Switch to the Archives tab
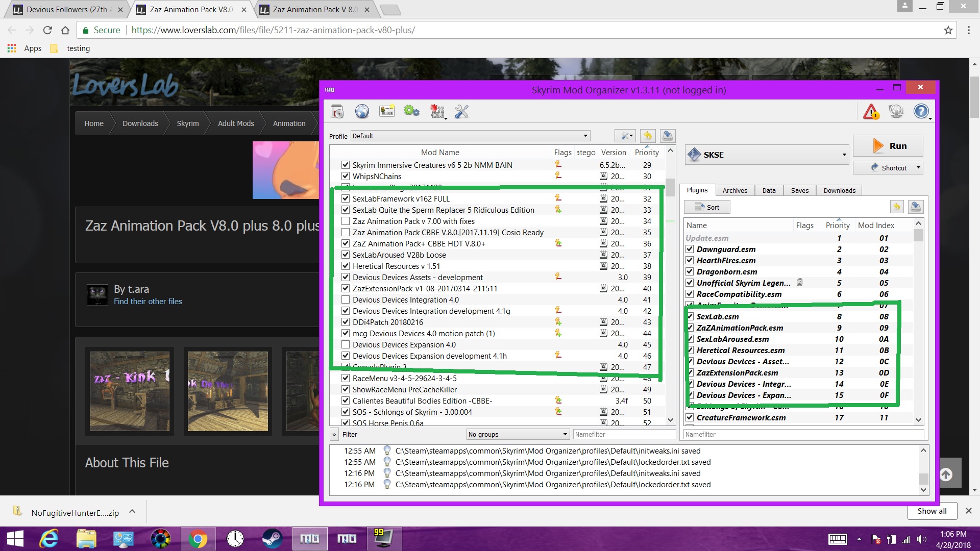The width and height of the screenshot is (980, 551). click(x=734, y=190)
